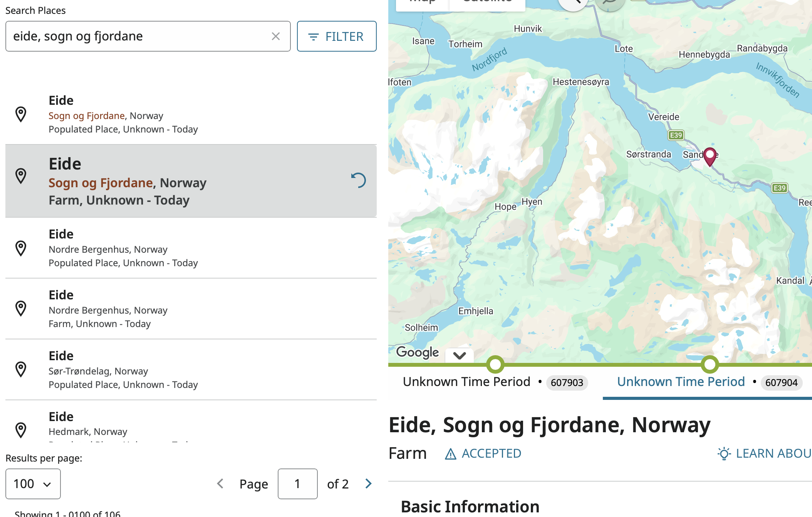Open the results per page dropdown showing 100
The image size is (812, 517).
click(33, 484)
